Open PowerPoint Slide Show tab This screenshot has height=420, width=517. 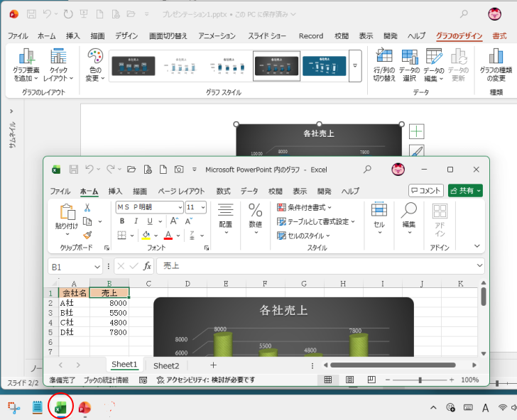coord(267,36)
